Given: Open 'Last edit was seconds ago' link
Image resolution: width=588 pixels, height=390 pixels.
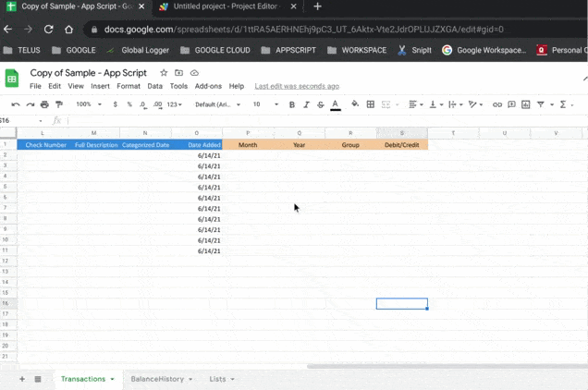Looking at the screenshot, I should 297,86.
